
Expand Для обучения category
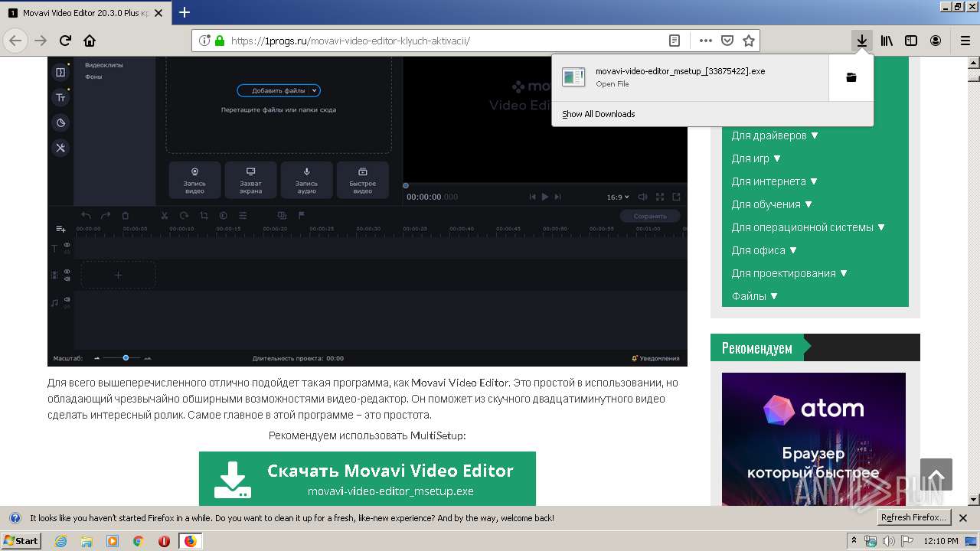(772, 204)
